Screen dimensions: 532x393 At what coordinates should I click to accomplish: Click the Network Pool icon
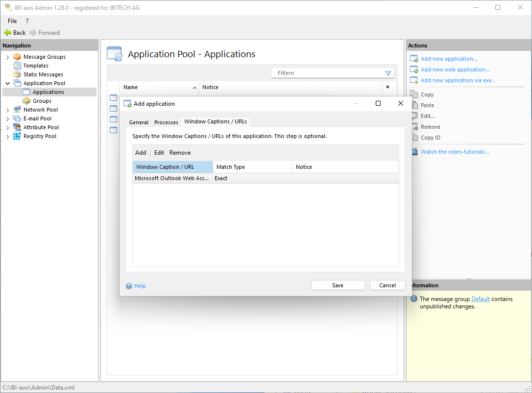[x=18, y=110]
